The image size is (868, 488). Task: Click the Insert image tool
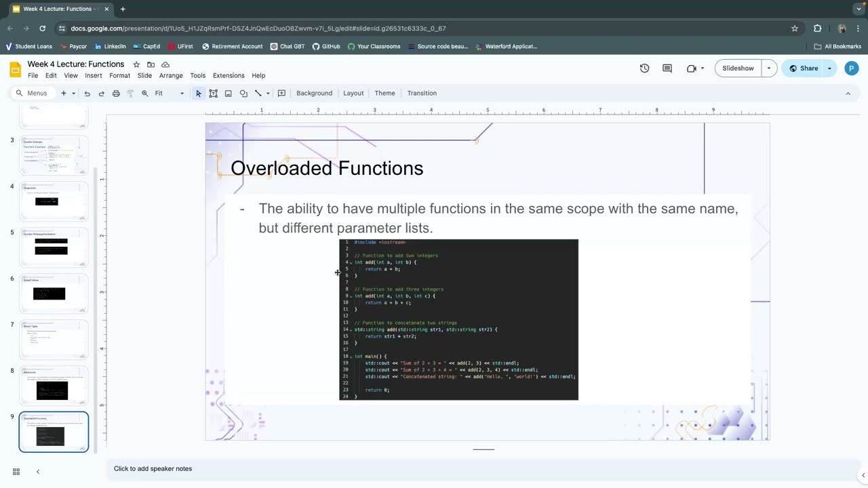(228, 94)
